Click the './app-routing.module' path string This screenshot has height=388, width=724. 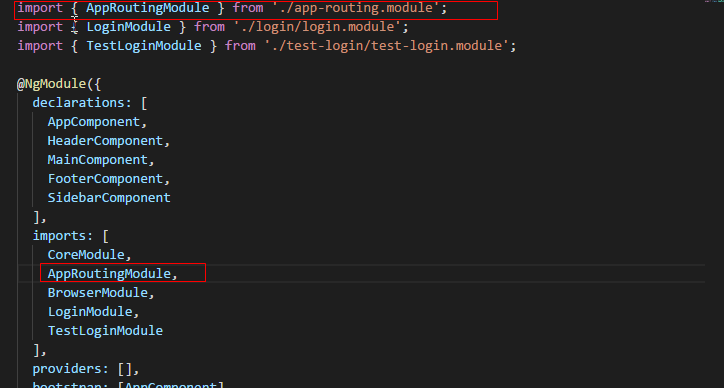click(356, 8)
